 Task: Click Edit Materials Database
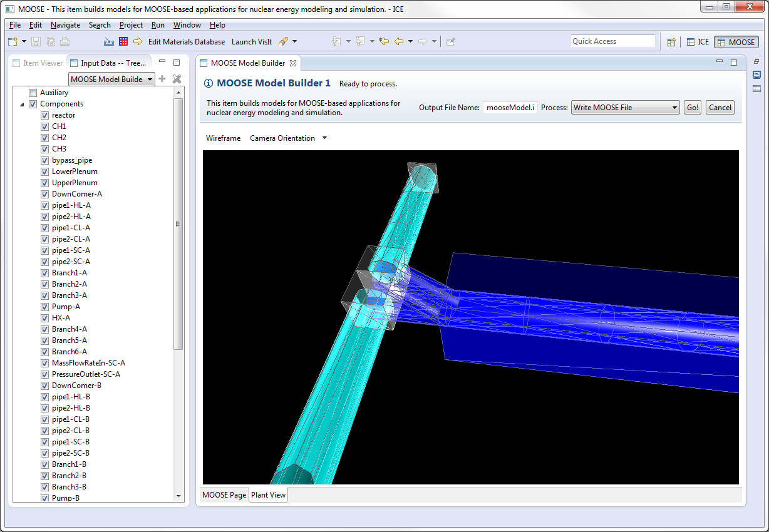click(187, 42)
